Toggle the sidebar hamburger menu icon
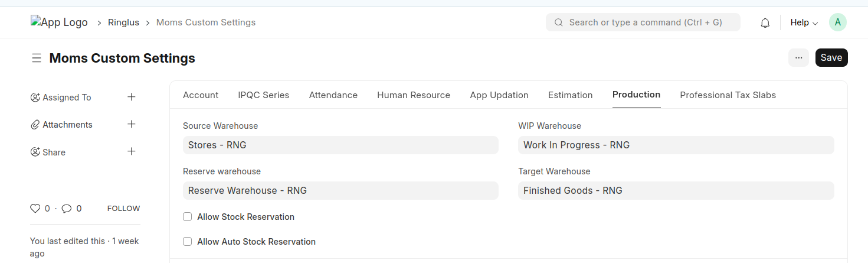This screenshot has height=263, width=868. point(37,58)
